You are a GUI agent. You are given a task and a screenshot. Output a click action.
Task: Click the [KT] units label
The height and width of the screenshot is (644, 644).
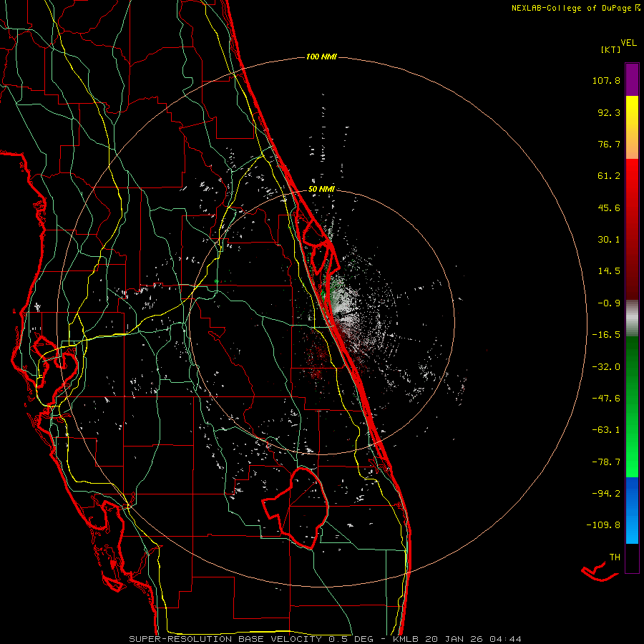click(x=611, y=49)
